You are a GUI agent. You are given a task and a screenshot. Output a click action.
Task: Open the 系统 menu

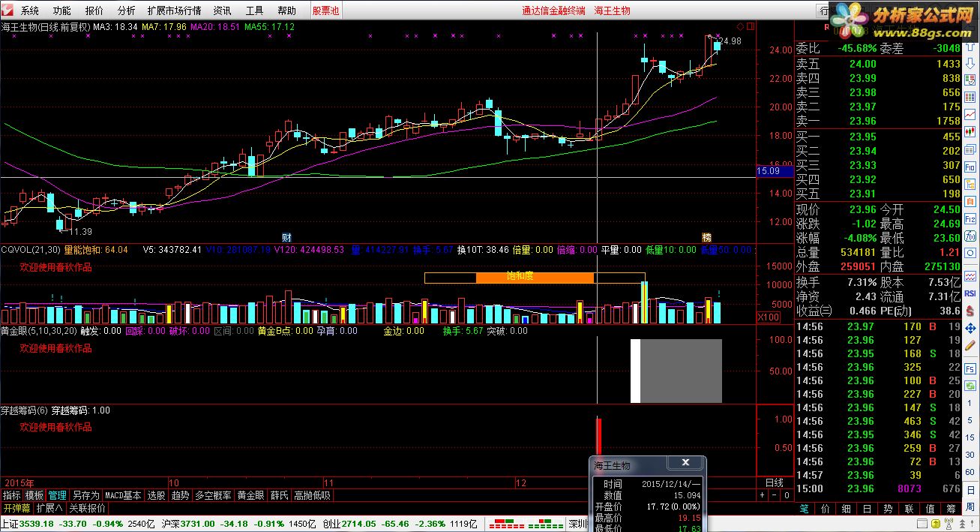pyautogui.click(x=30, y=11)
